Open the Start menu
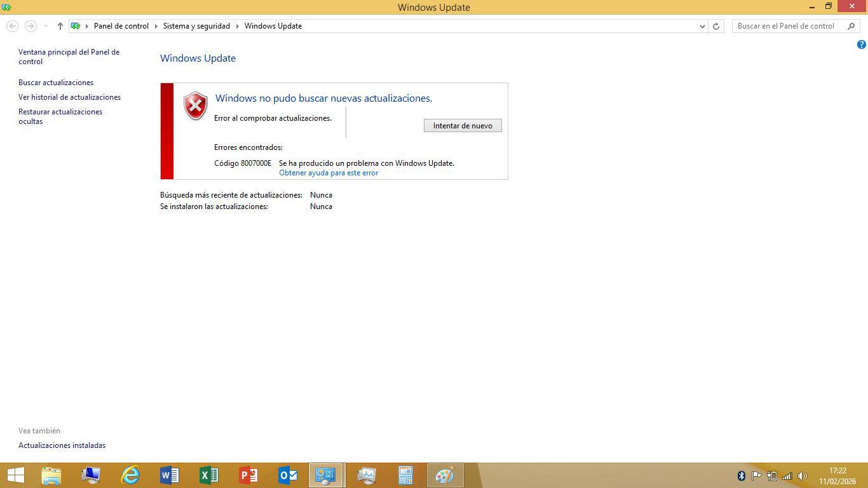 (x=15, y=475)
